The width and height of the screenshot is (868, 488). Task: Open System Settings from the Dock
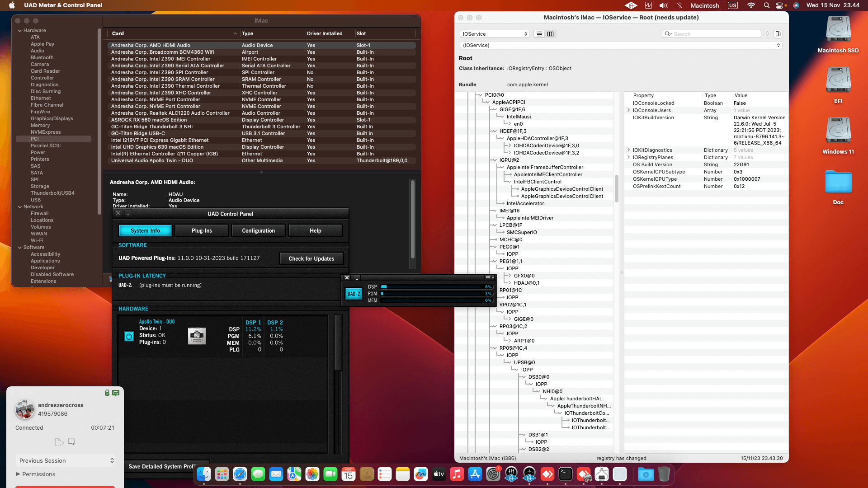click(493, 474)
